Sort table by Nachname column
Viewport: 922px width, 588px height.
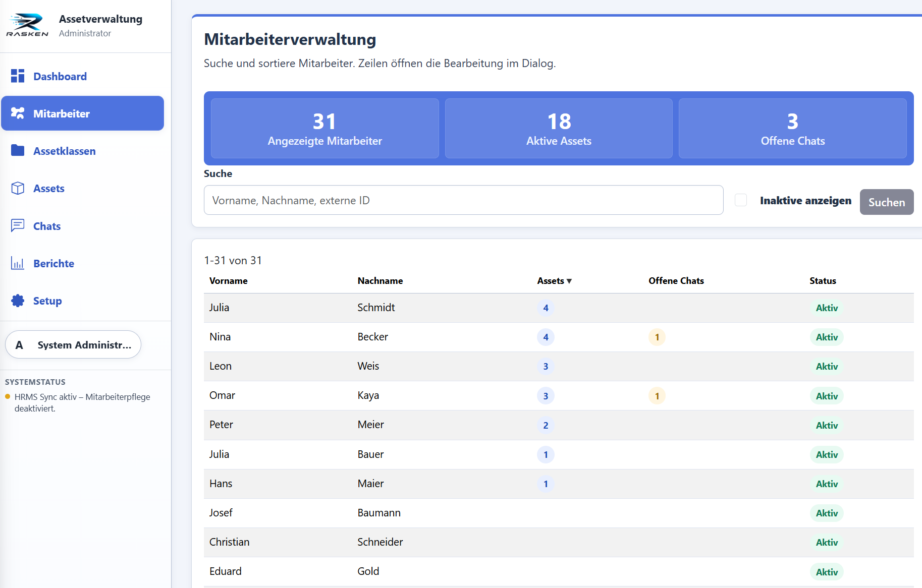point(380,281)
